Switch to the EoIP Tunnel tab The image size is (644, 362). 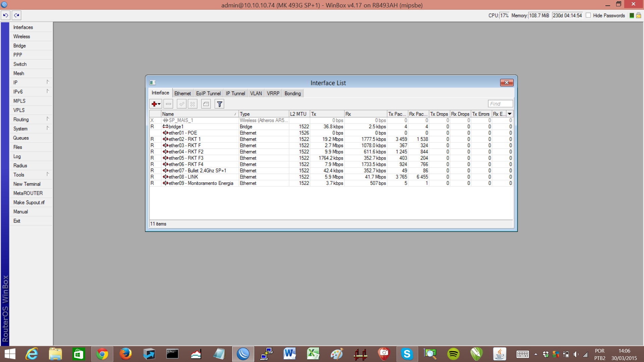(208, 94)
